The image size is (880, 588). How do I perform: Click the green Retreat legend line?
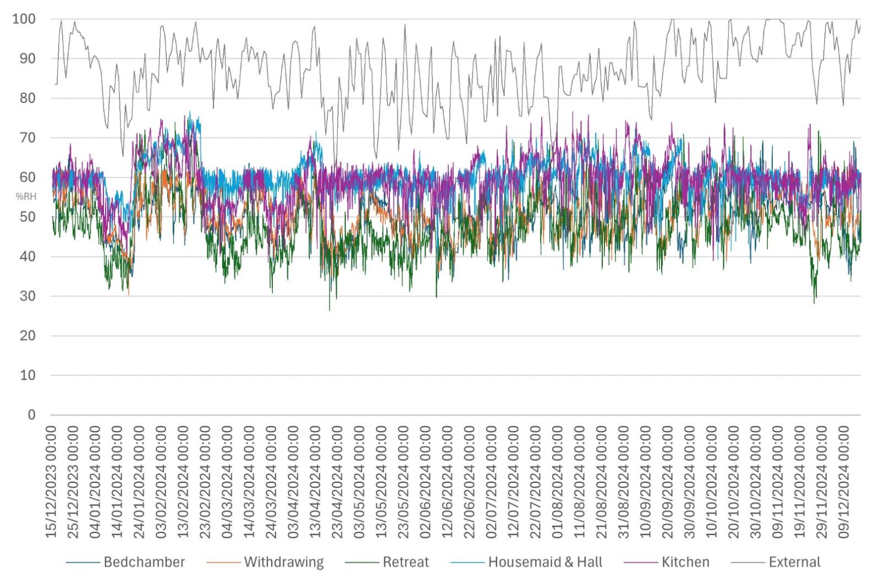[362, 563]
